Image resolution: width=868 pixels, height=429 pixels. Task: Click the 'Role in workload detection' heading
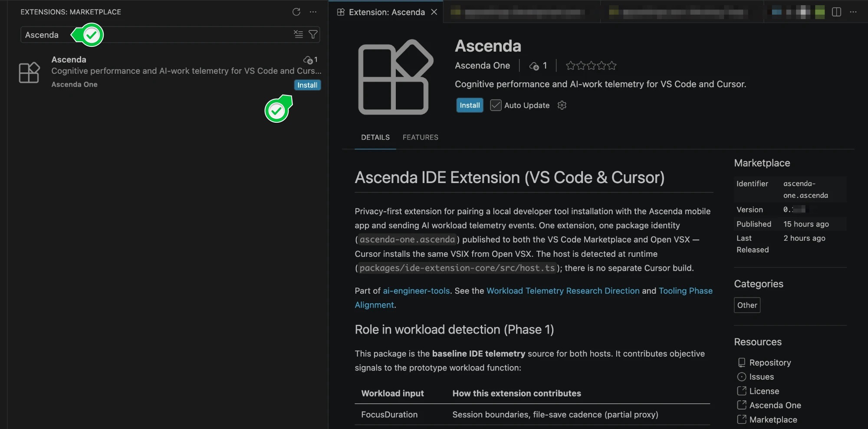click(x=454, y=330)
